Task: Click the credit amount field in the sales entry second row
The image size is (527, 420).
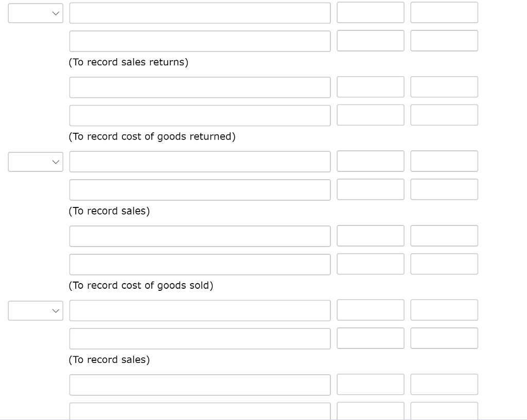Action: [x=444, y=189]
